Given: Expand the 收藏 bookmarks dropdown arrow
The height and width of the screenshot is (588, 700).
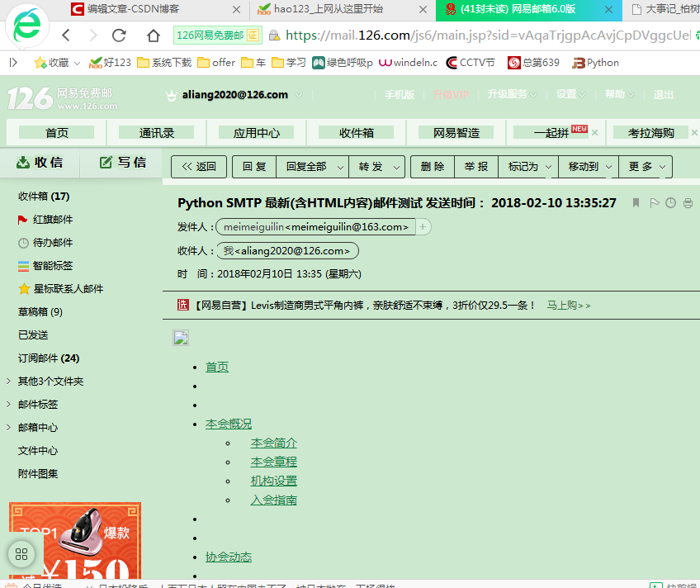Looking at the screenshot, I should coord(77,64).
